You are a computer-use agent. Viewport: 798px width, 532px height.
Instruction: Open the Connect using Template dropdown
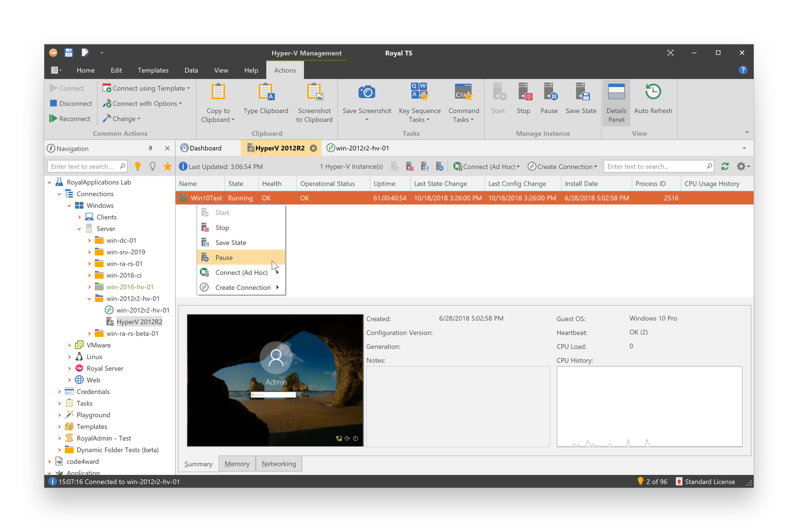tap(146, 88)
